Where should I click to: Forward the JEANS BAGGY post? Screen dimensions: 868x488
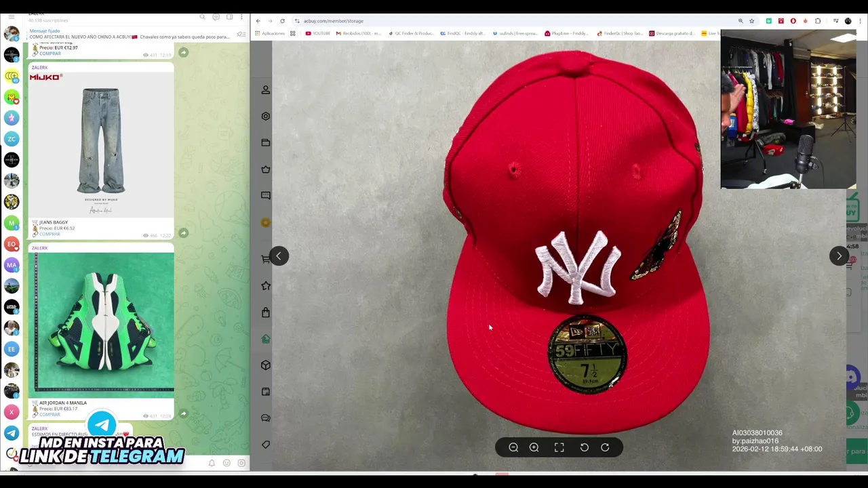(x=183, y=233)
